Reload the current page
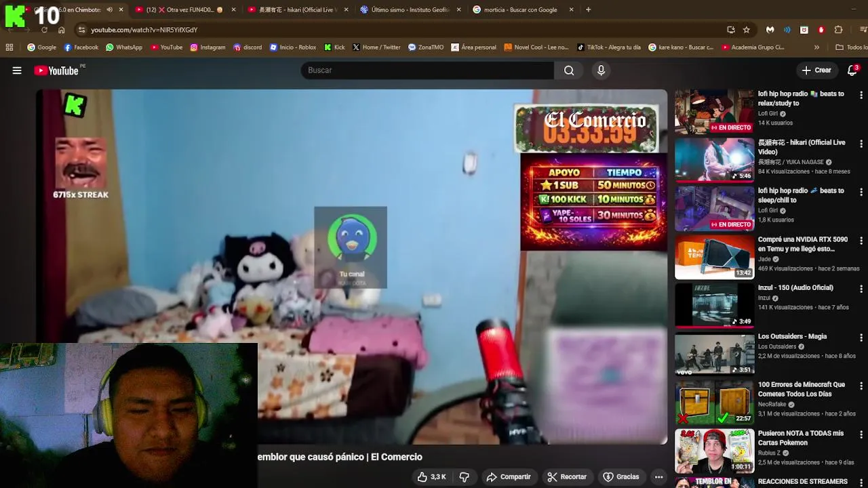 tap(44, 30)
